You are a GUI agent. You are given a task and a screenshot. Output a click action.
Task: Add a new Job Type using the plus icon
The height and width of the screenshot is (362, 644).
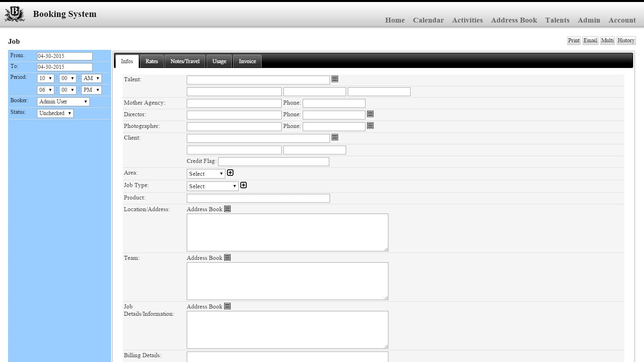coord(244,185)
